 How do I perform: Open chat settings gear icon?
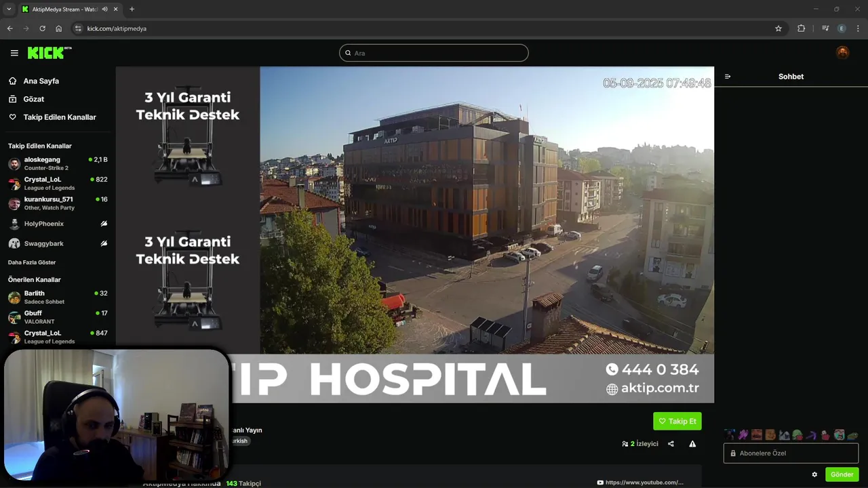(x=814, y=474)
